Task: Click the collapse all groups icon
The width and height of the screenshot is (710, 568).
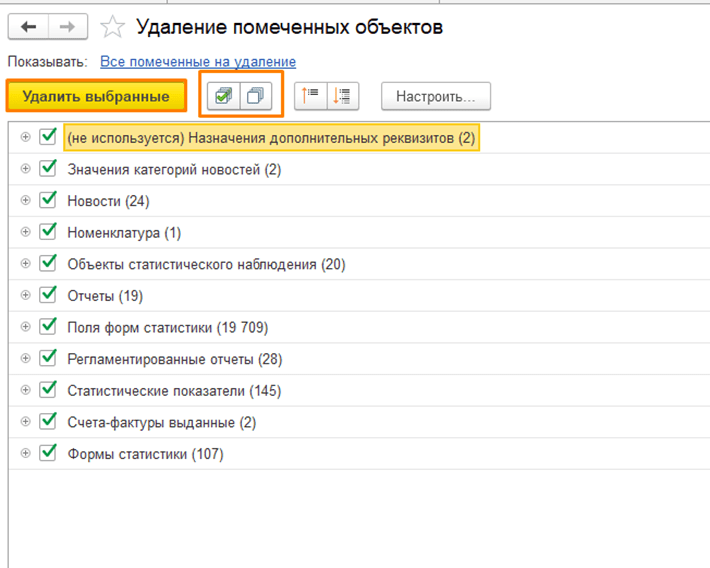Action: pos(311,97)
